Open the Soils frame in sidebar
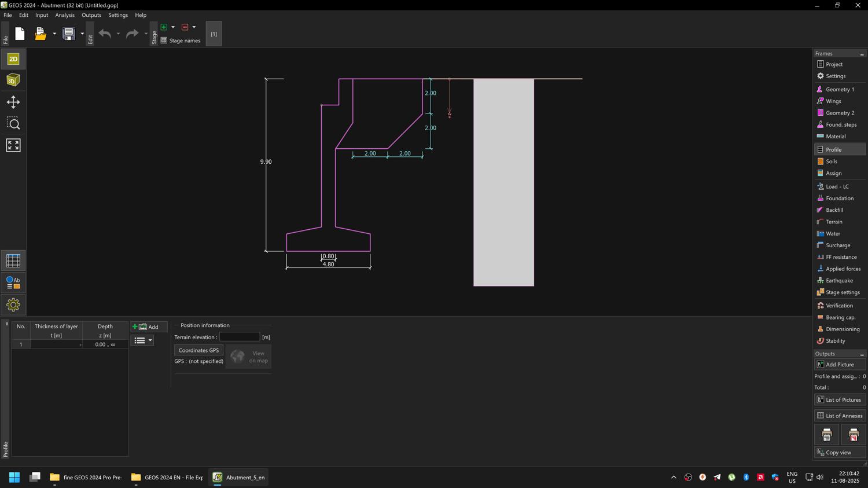 (832, 162)
